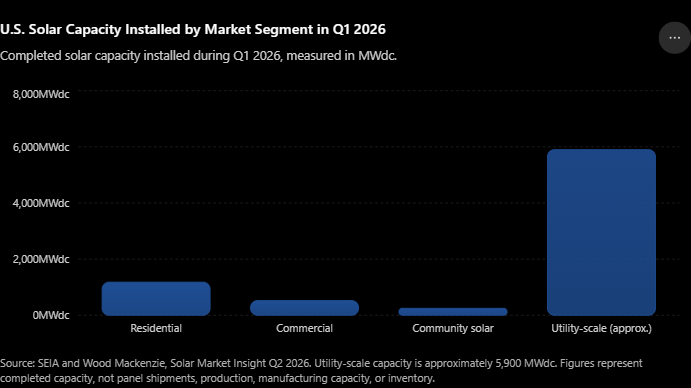The height and width of the screenshot is (388, 691).
Task: Click the 'Utility-scale (approx.)' axis label
Action: pyautogui.click(x=601, y=328)
